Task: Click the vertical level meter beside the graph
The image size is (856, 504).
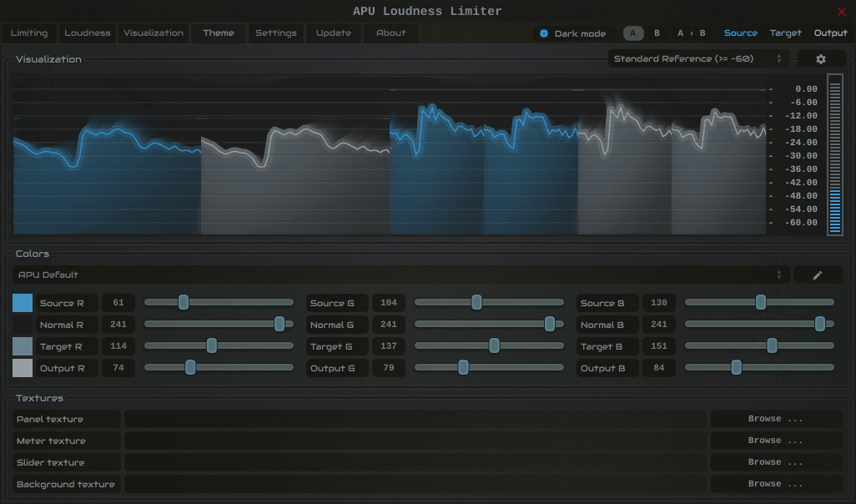Action: (834, 155)
